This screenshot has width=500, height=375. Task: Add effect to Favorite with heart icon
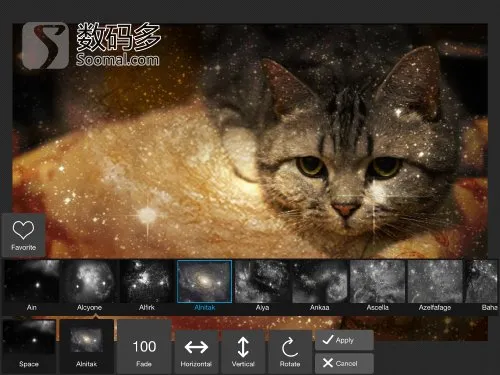(23, 235)
